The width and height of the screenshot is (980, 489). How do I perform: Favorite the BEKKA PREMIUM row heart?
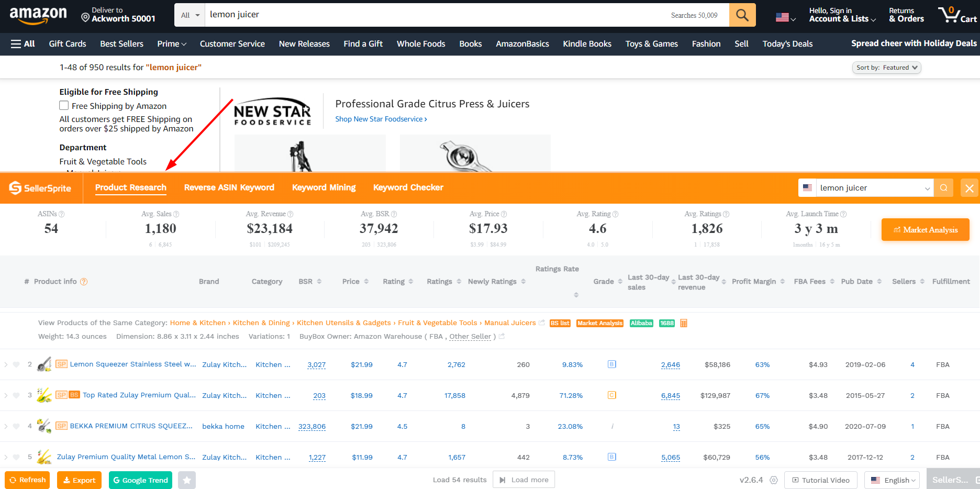tap(16, 426)
